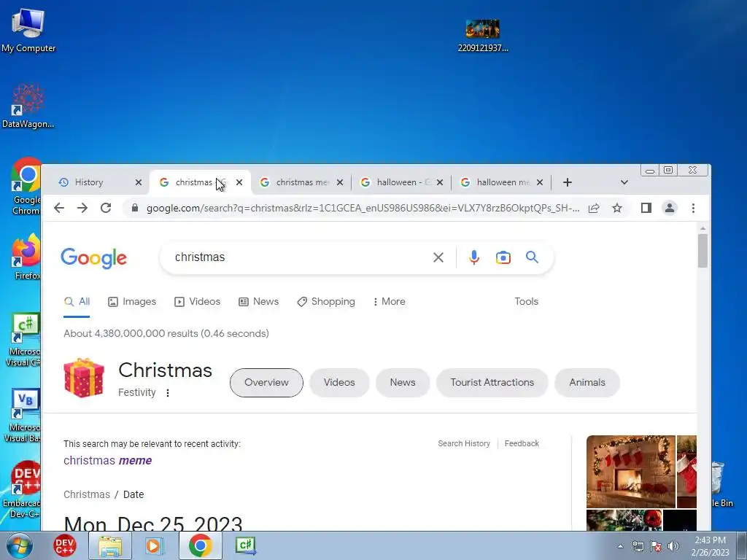Select the Videos chip
Screen dimensions: 747x560
pos(339,382)
